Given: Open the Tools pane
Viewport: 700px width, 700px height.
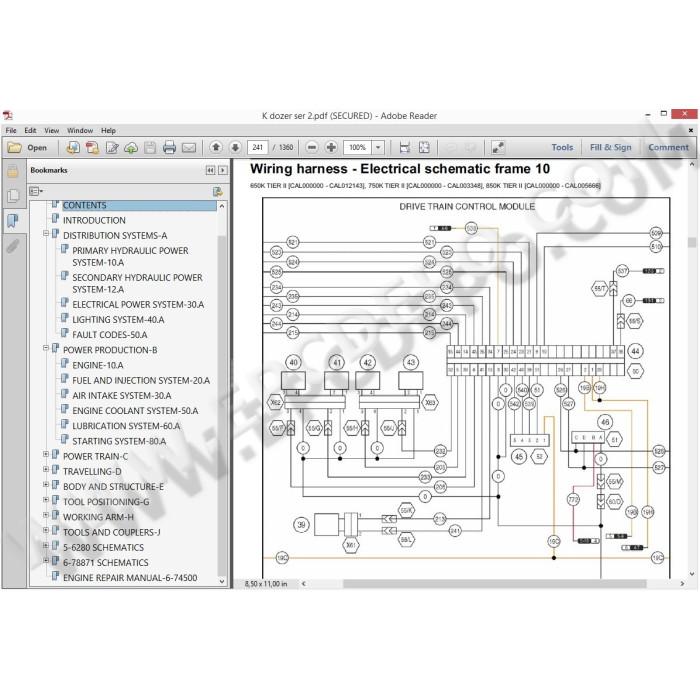Looking at the screenshot, I should (562, 147).
